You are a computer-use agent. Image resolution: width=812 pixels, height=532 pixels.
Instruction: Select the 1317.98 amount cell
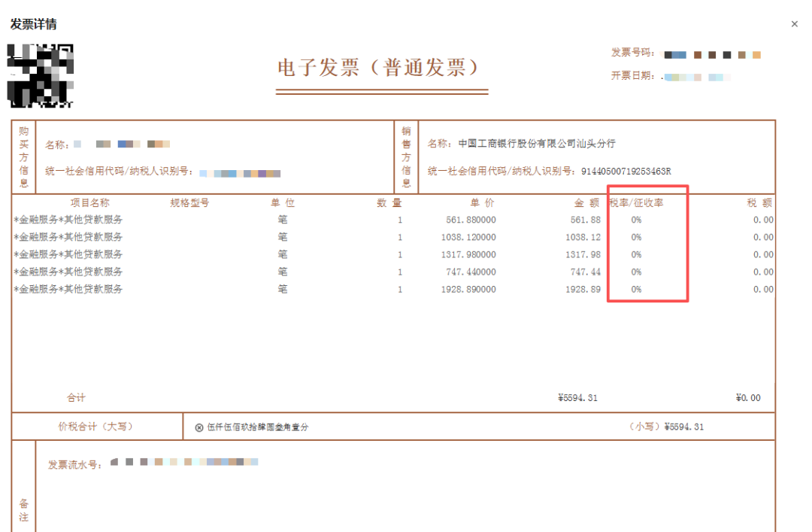(583, 254)
